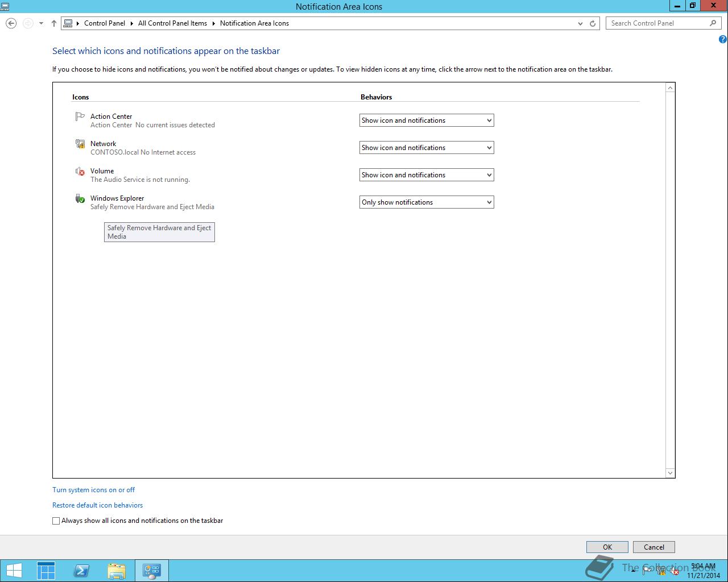Expand the arrow after All Control Panel Items

coord(214,23)
